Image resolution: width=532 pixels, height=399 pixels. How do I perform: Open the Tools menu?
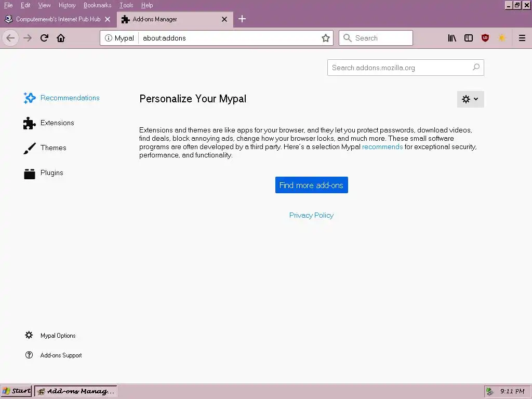coord(126,5)
